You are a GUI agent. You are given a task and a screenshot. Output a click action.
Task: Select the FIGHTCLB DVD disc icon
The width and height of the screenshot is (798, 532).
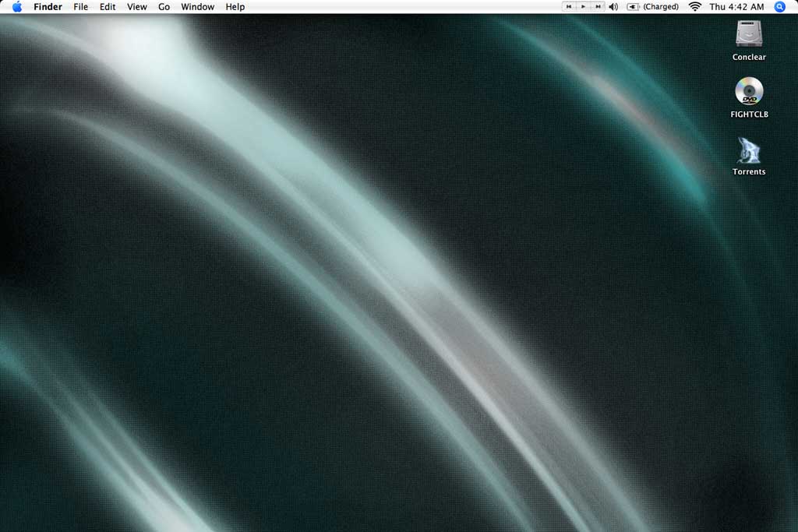point(749,92)
